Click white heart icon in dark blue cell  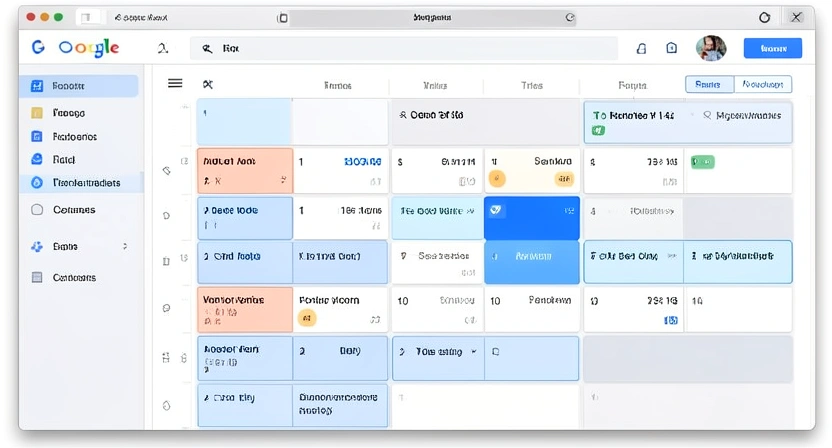pyautogui.click(x=496, y=210)
